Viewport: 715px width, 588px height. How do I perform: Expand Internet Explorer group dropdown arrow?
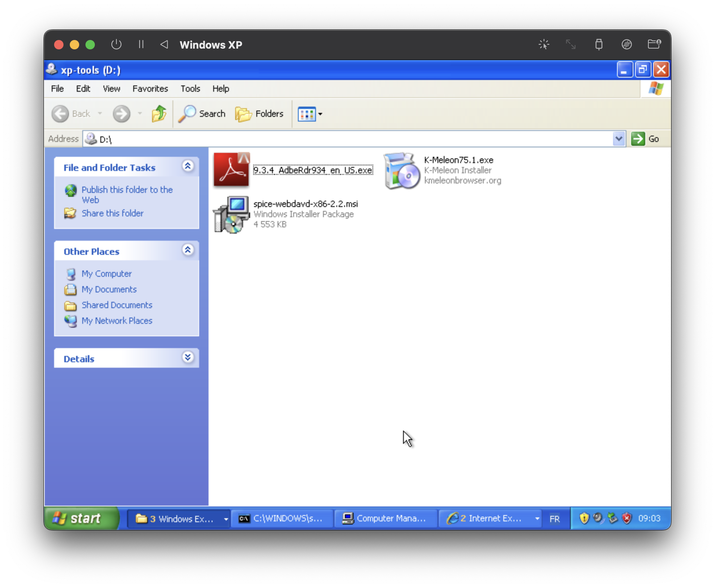(537, 519)
